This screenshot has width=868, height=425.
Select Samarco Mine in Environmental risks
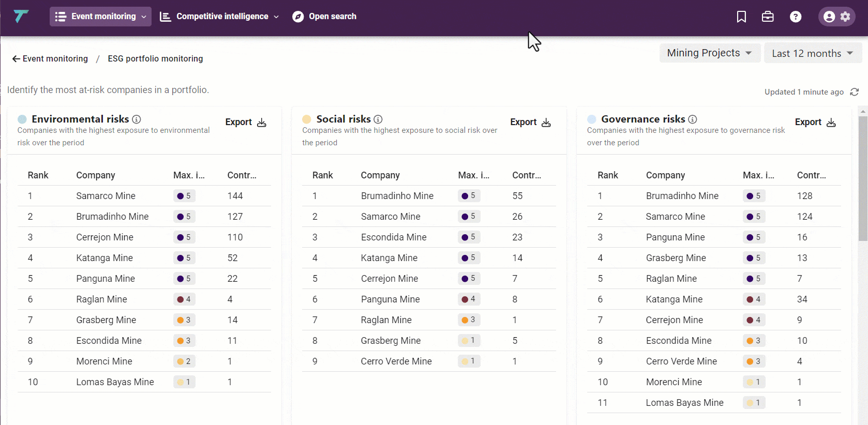coord(106,196)
